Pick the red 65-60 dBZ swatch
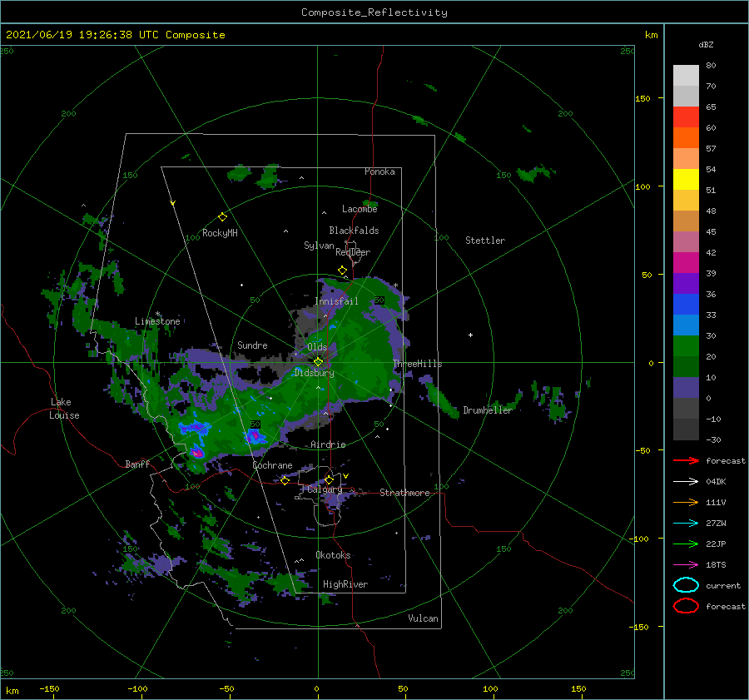749x700 pixels. [x=686, y=117]
